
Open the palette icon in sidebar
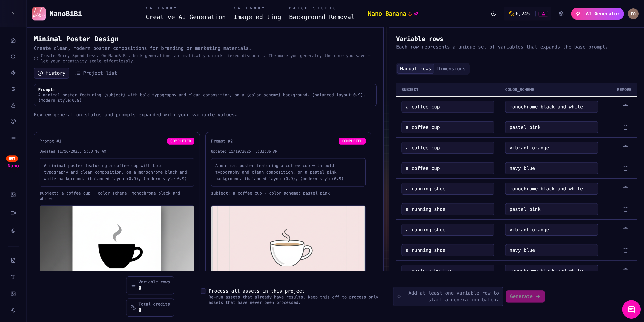[13, 121]
